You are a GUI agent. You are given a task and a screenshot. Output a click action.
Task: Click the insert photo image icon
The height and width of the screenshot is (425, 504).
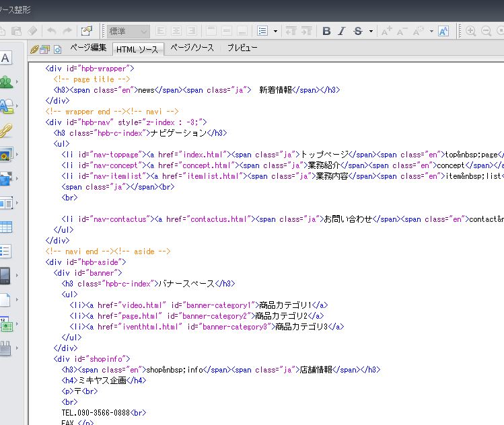(x=5, y=155)
